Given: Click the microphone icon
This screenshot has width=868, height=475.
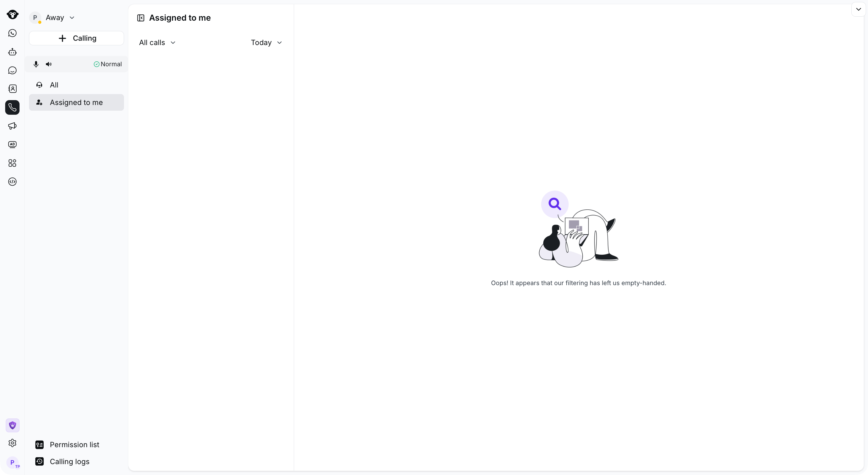Looking at the screenshot, I should click(x=36, y=64).
